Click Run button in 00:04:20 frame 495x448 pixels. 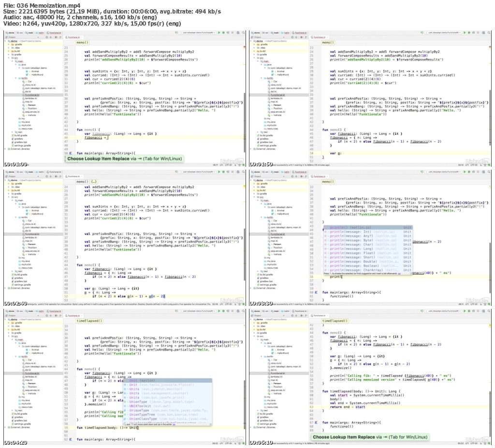[x=219, y=311]
